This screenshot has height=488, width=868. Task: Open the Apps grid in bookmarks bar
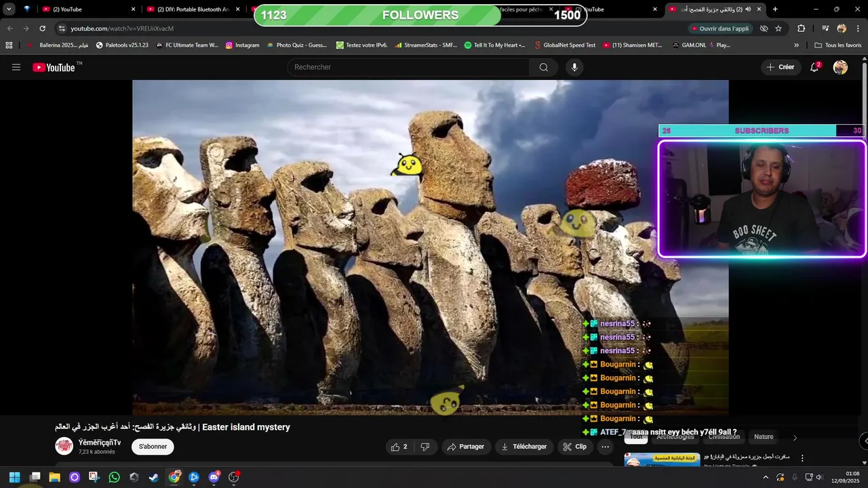pos(9,45)
